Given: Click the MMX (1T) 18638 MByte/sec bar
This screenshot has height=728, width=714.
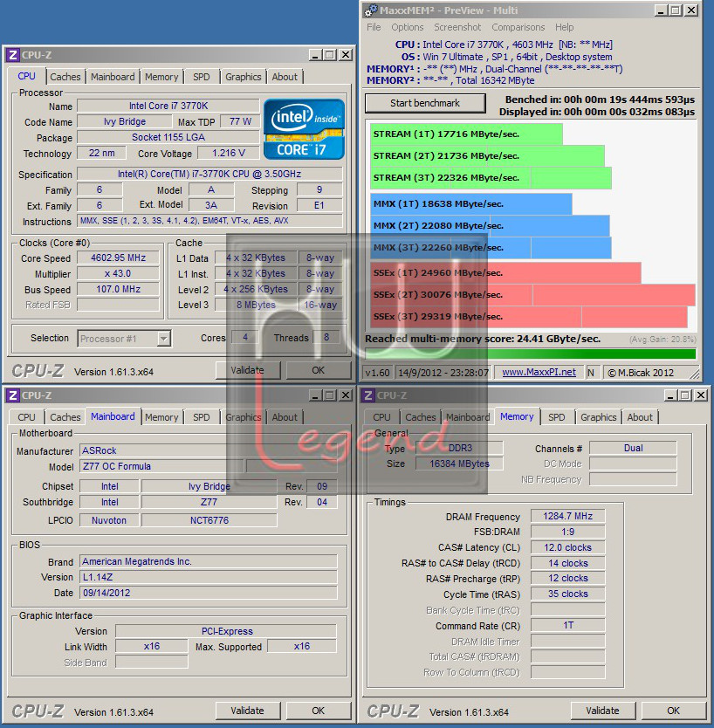Looking at the screenshot, I should [470, 203].
